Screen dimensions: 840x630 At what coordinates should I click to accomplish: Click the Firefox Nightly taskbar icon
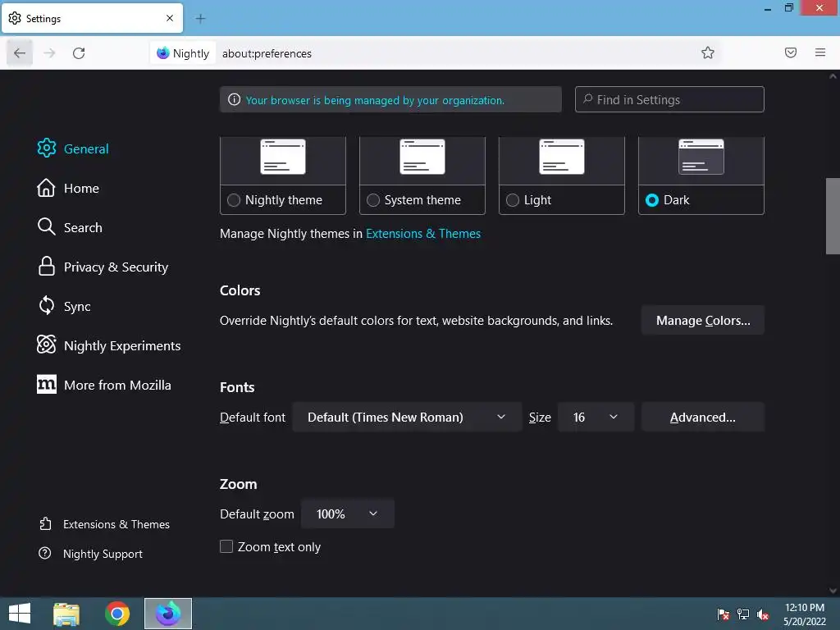click(168, 614)
